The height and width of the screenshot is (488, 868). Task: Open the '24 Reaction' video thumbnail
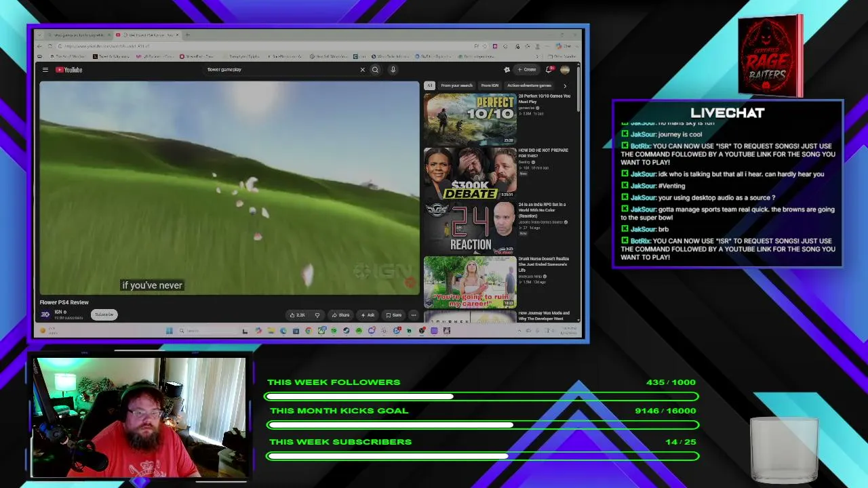[470, 227]
